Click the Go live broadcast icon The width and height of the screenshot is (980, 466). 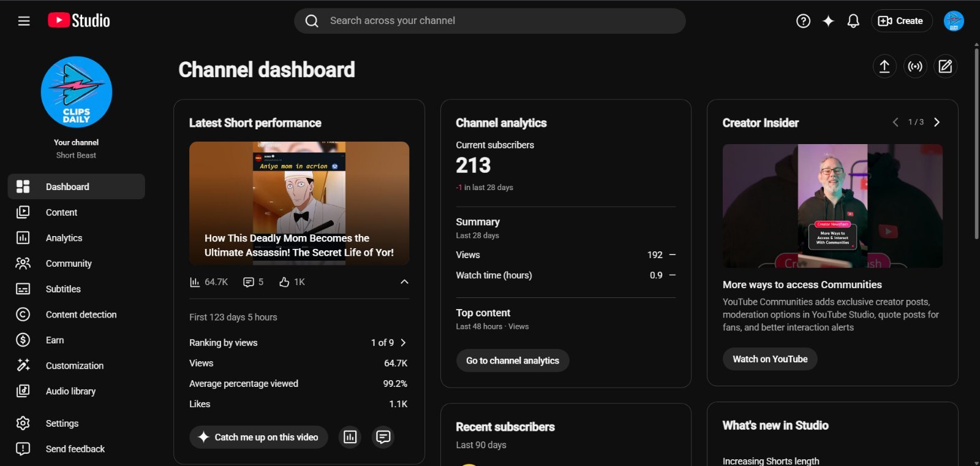(915, 66)
